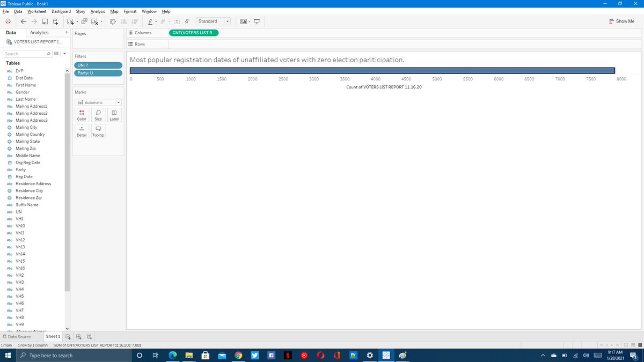
Task: Open the Data pane options dropdown arrow
Action: [x=64, y=54]
